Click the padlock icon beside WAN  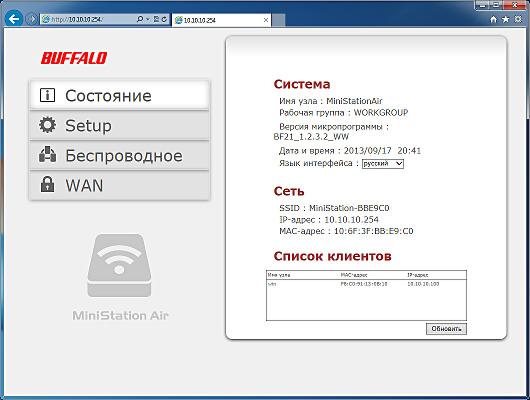[x=47, y=184]
